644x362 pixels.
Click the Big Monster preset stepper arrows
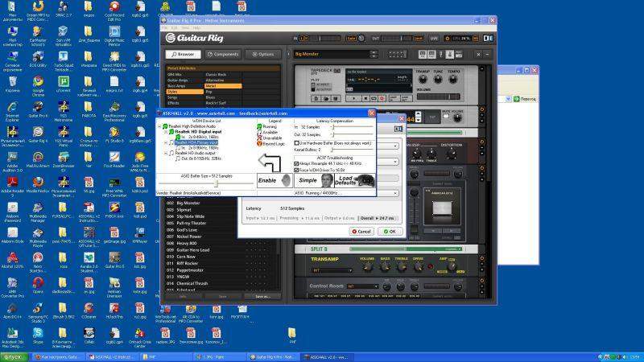tap(374, 54)
